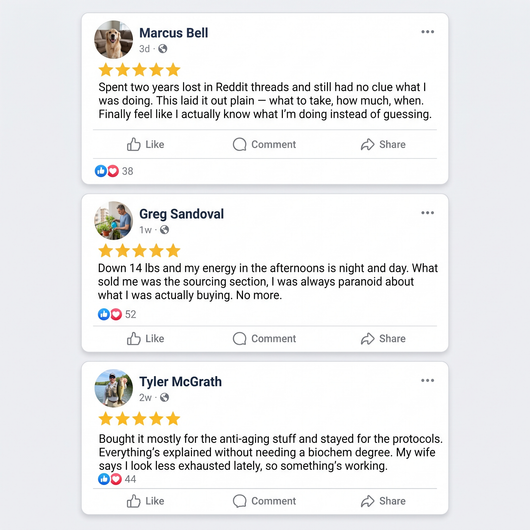Click the five-star rating on Greg Sandoval's review
This screenshot has height=530, width=530.
coord(139,251)
